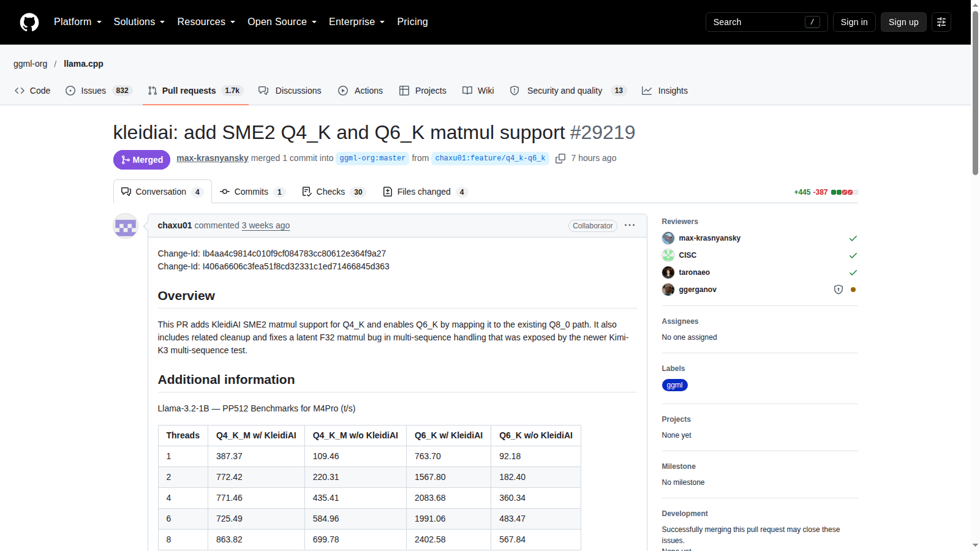Click the diffstat colored blocks
980x551 pixels.
845,192
